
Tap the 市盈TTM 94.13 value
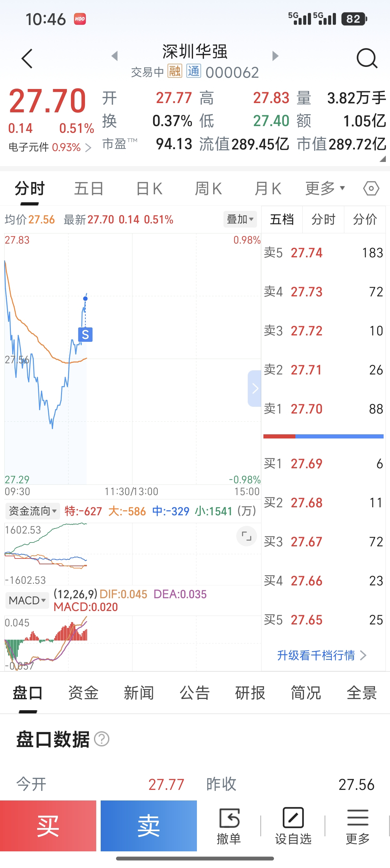coord(174,144)
